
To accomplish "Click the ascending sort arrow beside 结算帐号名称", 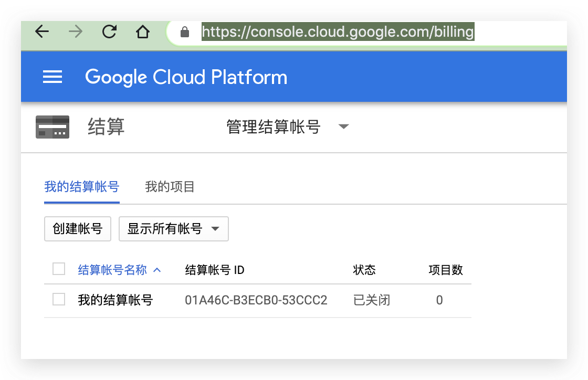I will pos(157,270).
